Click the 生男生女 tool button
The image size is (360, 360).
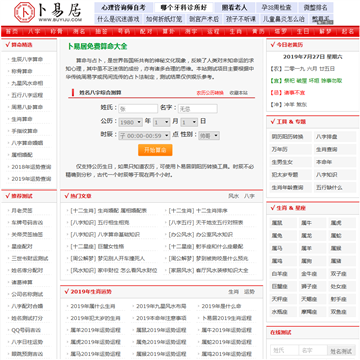click(x=291, y=162)
